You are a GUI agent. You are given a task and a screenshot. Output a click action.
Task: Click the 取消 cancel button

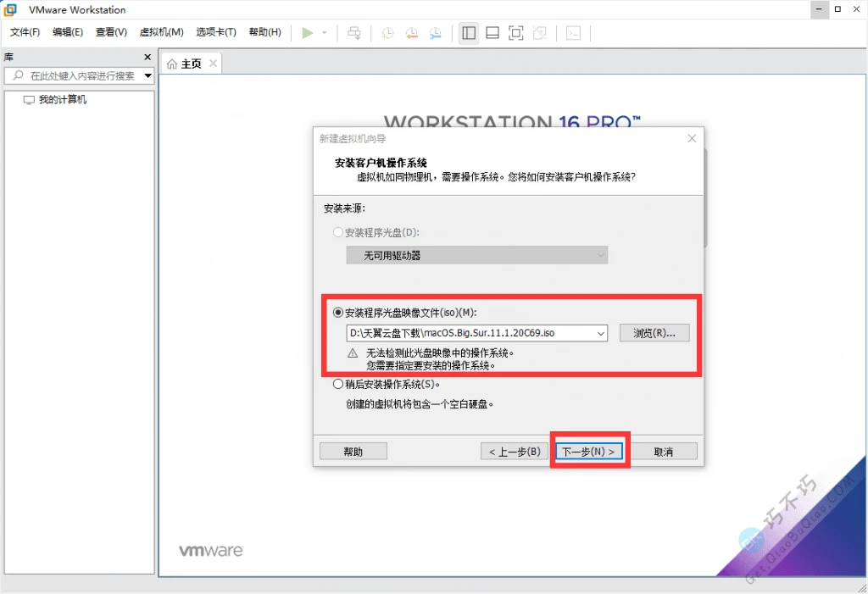(x=663, y=452)
